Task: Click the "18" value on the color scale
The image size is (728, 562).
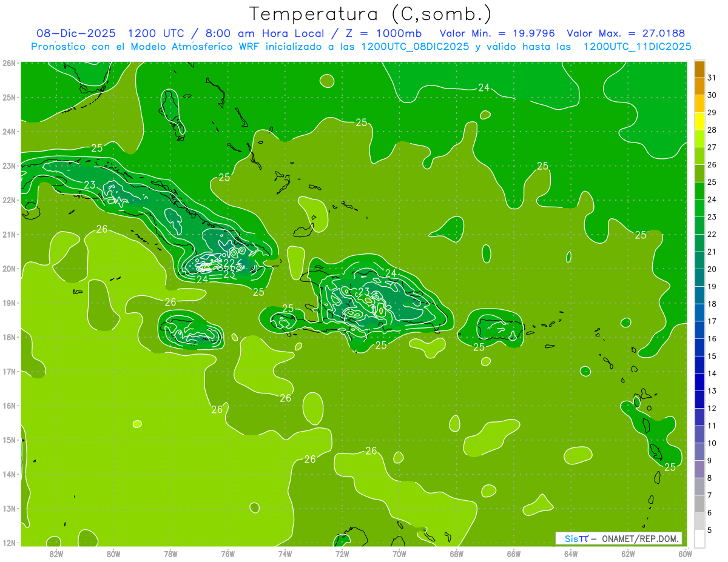Action: 712,304
